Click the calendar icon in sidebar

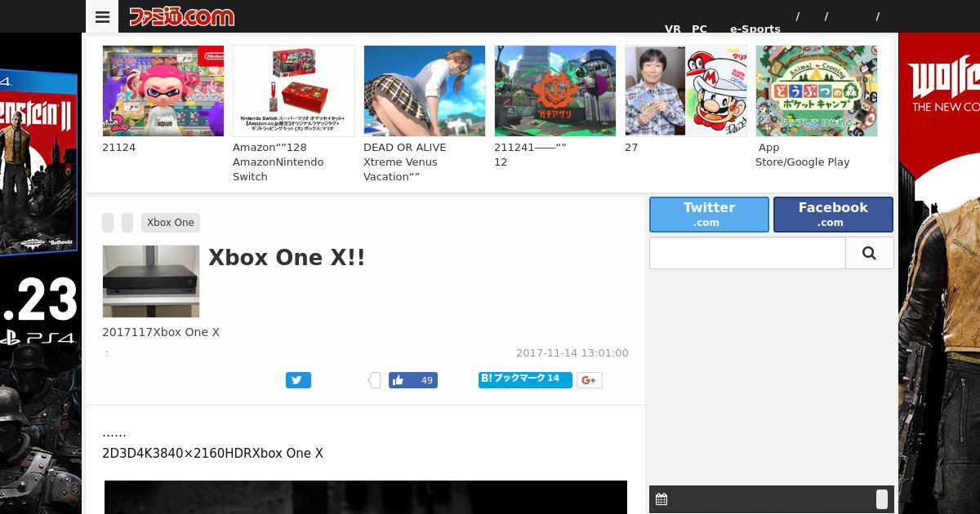(661, 499)
